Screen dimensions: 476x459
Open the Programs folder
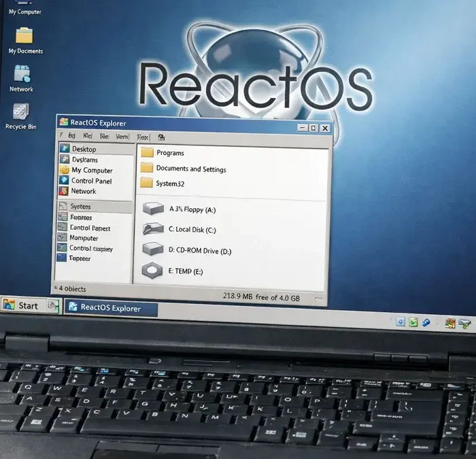[x=163, y=152]
